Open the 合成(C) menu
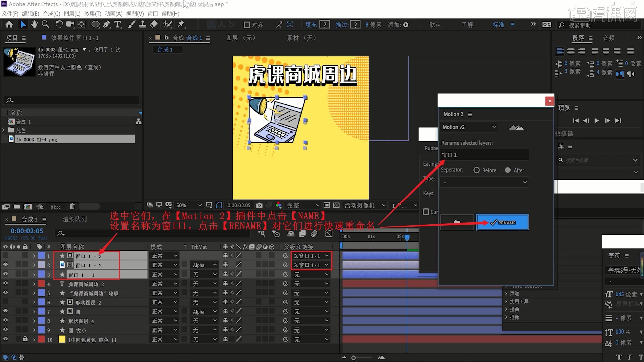This screenshot has height=362, width=644. (x=51, y=14)
